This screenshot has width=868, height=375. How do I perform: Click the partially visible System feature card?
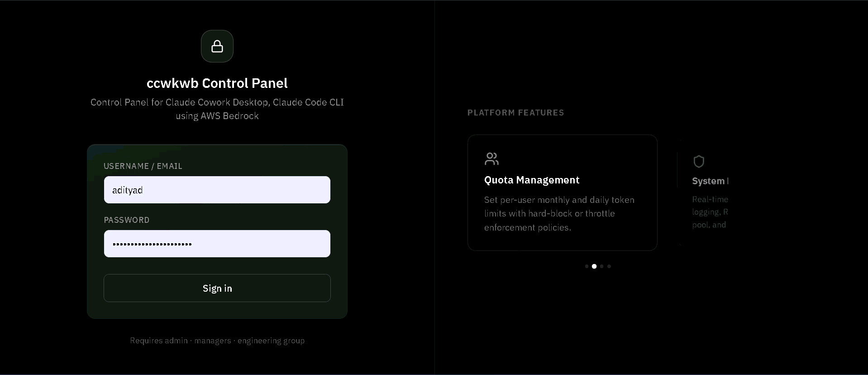(704, 192)
